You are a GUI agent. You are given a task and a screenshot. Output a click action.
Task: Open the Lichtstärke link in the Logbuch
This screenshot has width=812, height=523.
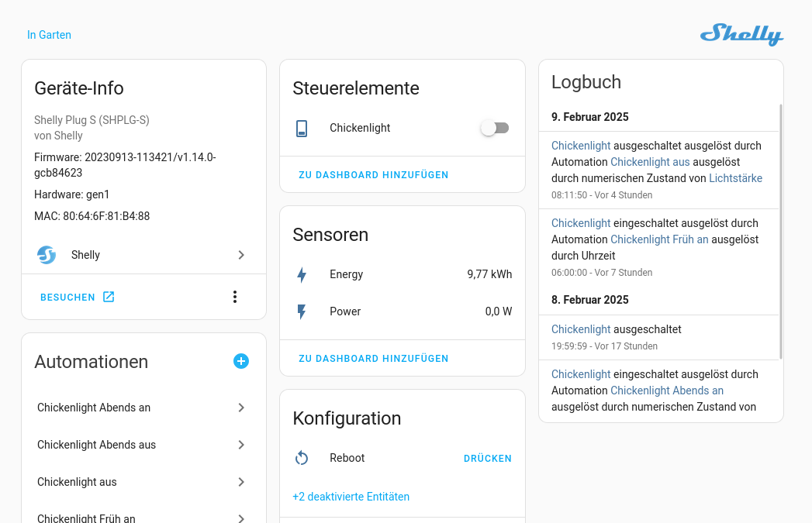coord(735,178)
